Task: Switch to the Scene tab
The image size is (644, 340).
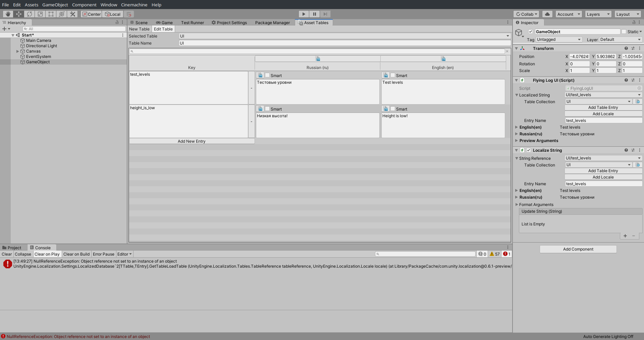Action: 139,23
